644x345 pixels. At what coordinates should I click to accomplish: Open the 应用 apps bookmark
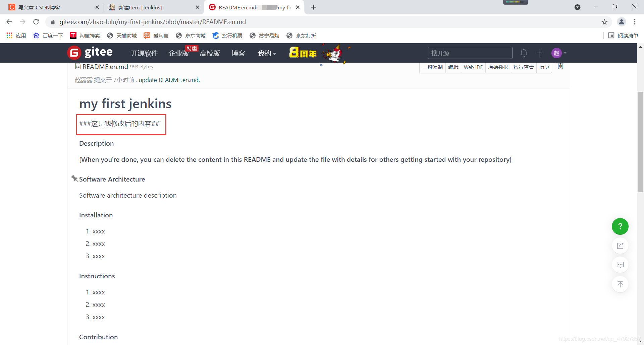[16, 36]
